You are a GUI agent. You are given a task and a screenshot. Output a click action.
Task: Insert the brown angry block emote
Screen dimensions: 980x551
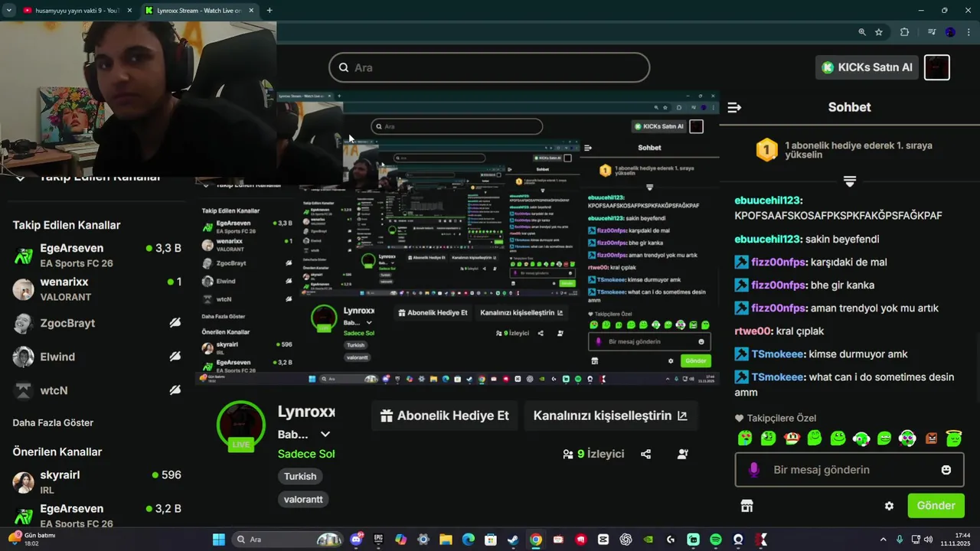(931, 439)
